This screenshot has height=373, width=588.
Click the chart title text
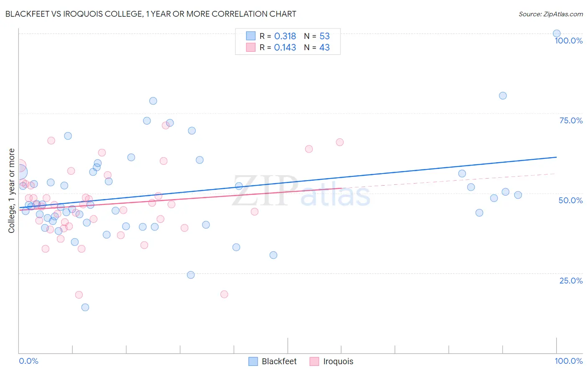[151, 14]
